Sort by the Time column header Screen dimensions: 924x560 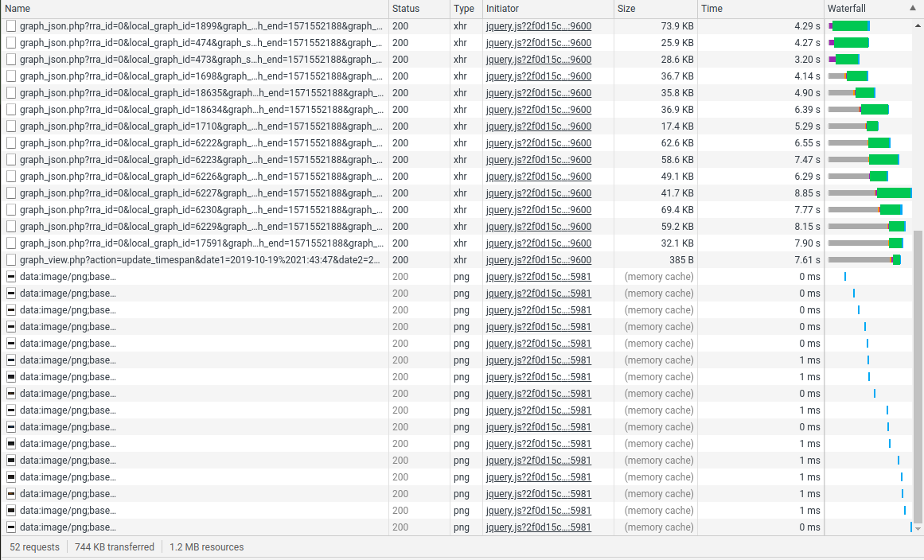click(760, 8)
